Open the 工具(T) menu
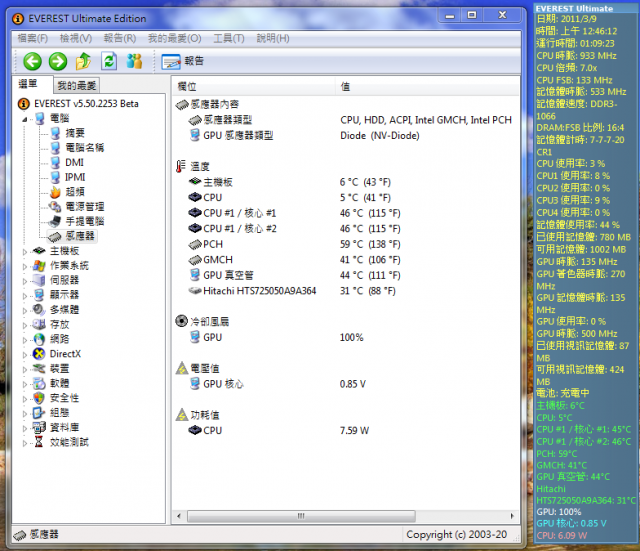The height and width of the screenshot is (551, 640). tap(229, 38)
